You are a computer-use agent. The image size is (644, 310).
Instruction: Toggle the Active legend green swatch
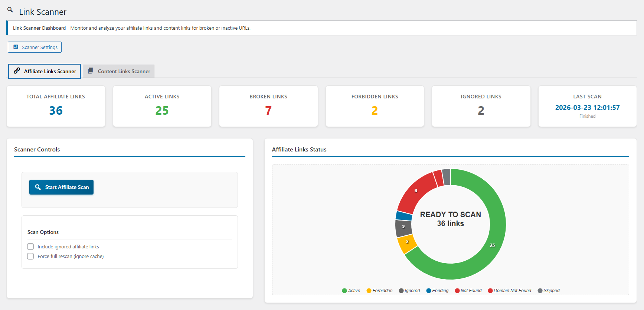tap(344, 291)
